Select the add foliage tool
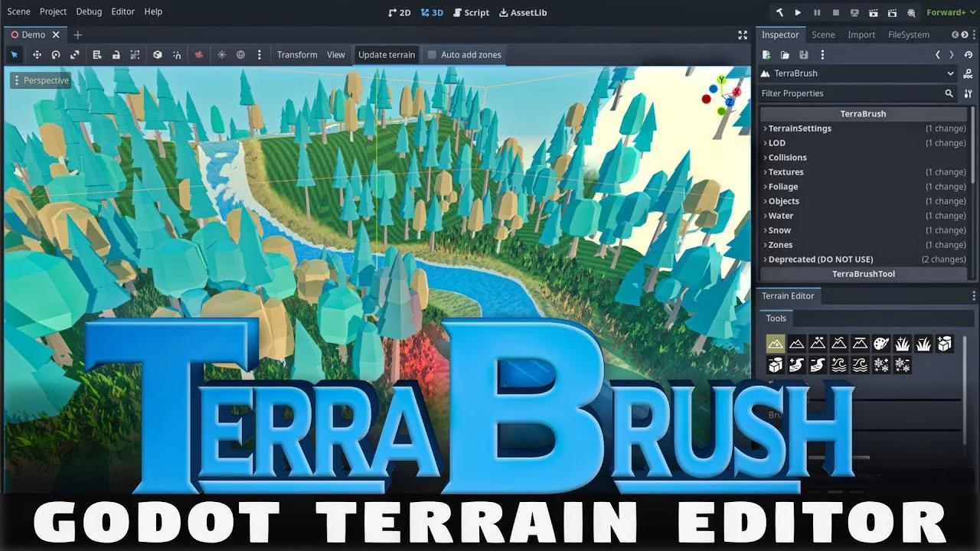Image resolution: width=980 pixels, height=551 pixels. pyautogui.click(x=901, y=344)
